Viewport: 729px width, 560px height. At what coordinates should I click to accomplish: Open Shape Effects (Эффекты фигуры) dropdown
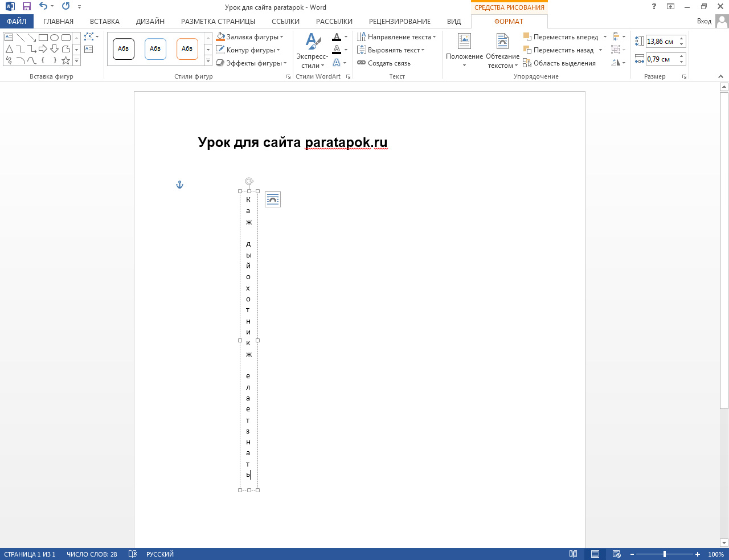(x=251, y=63)
